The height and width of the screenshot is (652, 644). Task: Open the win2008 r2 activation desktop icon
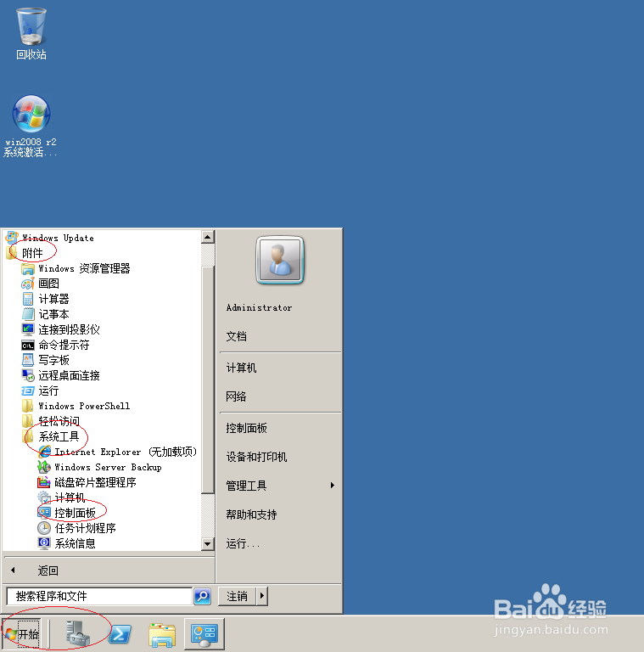(x=31, y=126)
